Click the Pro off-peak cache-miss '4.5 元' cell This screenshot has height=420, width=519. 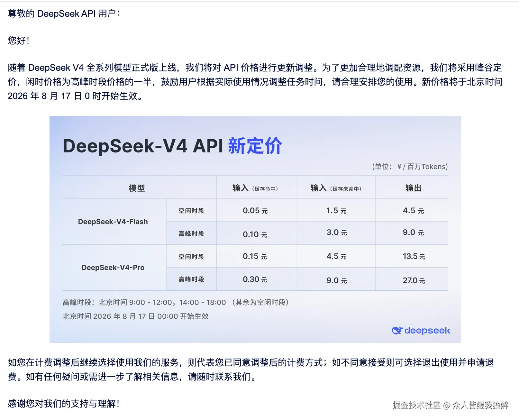point(336,256)
